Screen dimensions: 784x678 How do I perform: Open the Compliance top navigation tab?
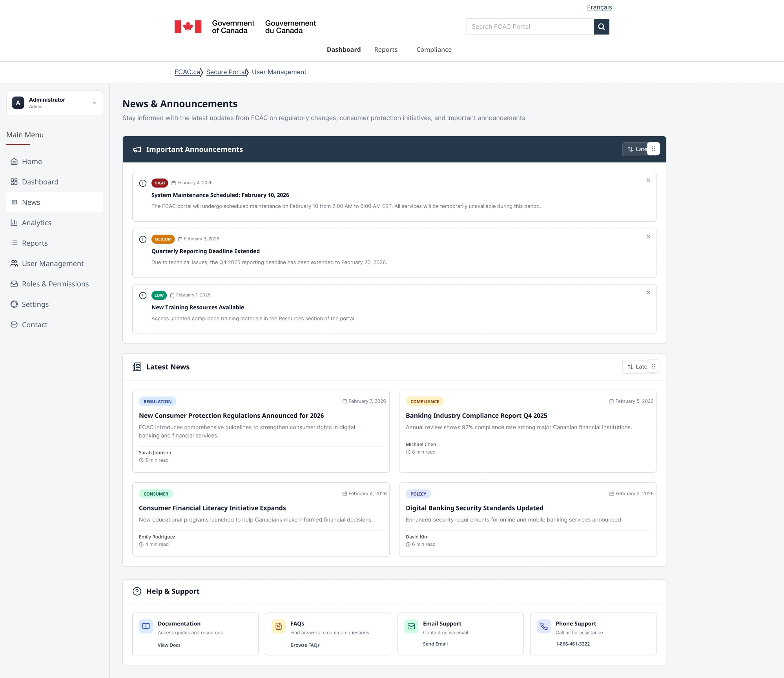(x=434, y=49)
